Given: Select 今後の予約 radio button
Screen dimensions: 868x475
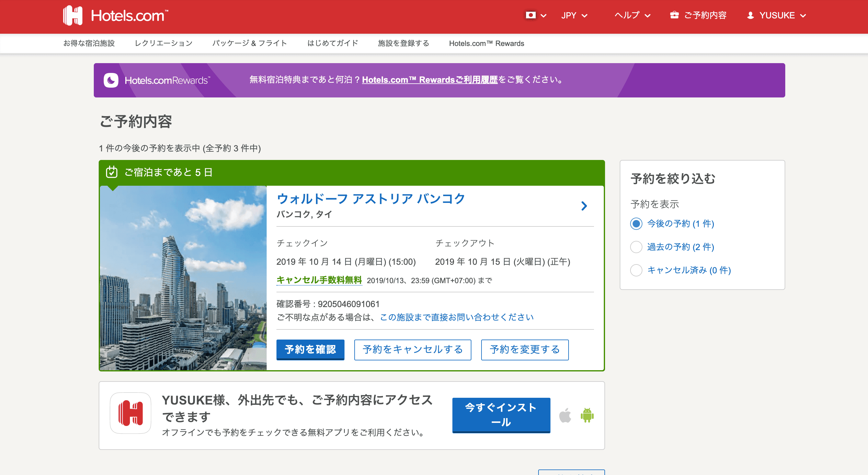Looking at the screenshot, I should pos(636,223).
